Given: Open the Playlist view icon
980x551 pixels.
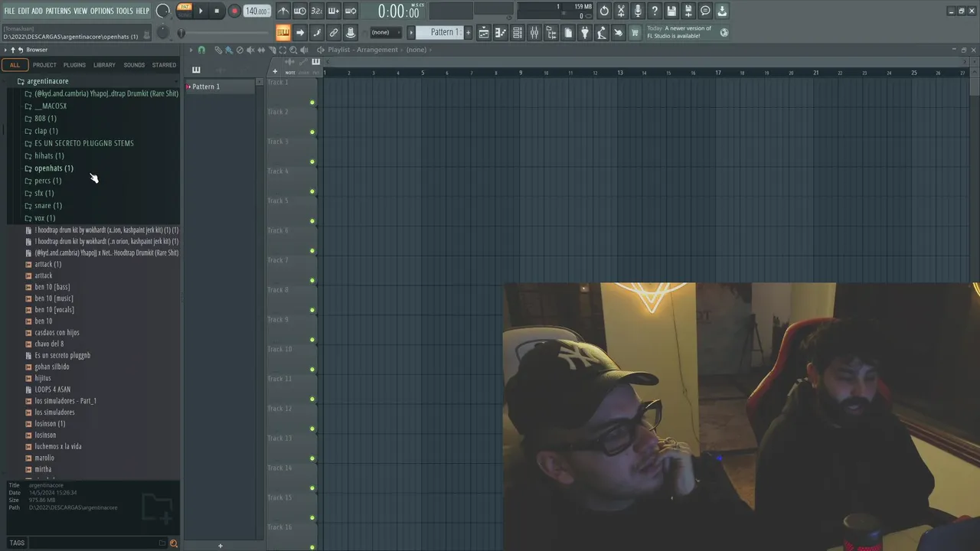Looking at the screenshot, I should pyautogui.click(x=484, y=32).
